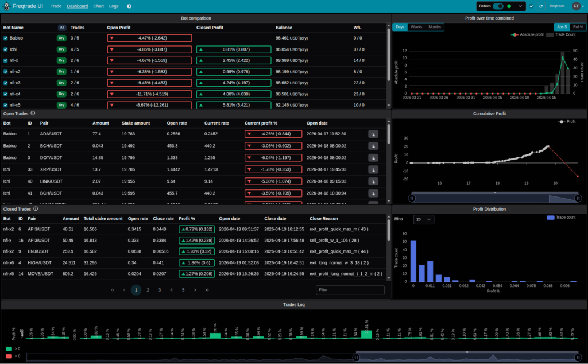Uncheck the Babico bot checkbox
The height and width of the screenshot is (364, 588).
(6, 38)
